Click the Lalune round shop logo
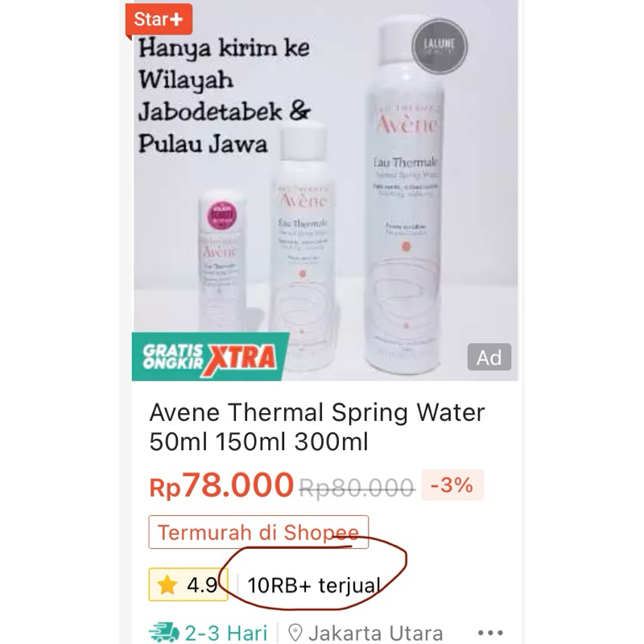The height and width of the screenshot is (644, 644). [x=440, y=46]
